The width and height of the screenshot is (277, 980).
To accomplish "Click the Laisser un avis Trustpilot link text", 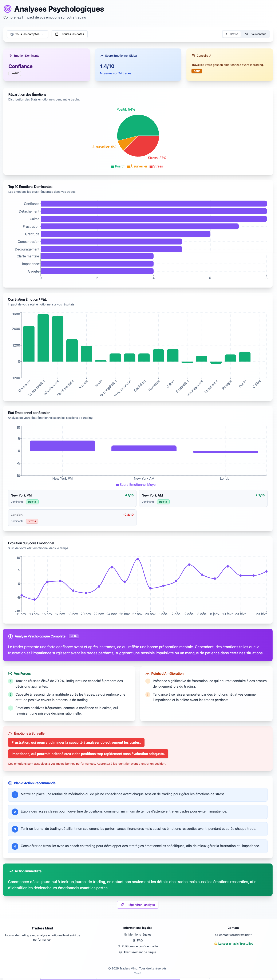I will point(236,944).
